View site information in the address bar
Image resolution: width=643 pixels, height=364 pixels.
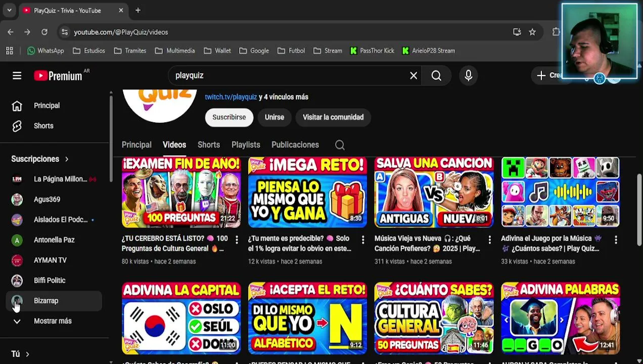click(x=64, y=32)
